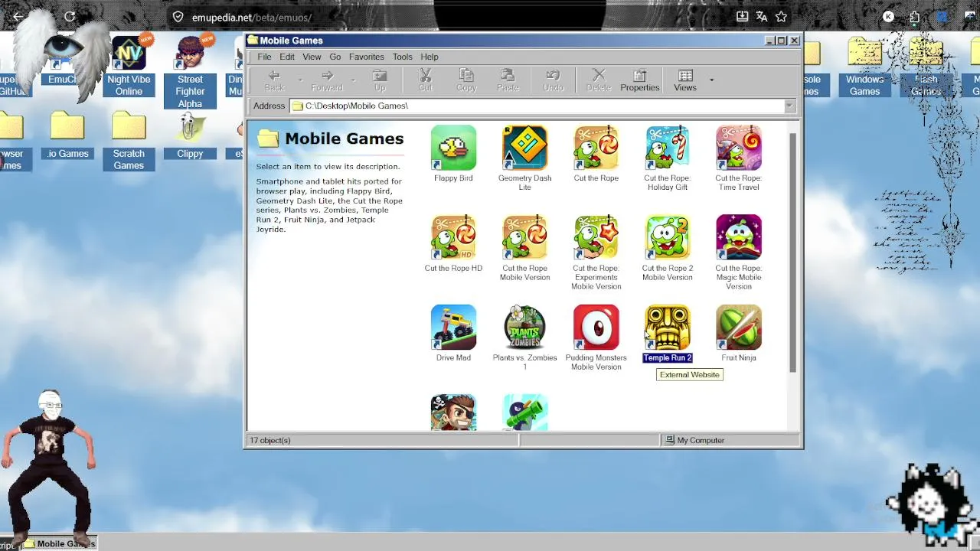Select the Scratch Games desktop folder

coord(129,142)
